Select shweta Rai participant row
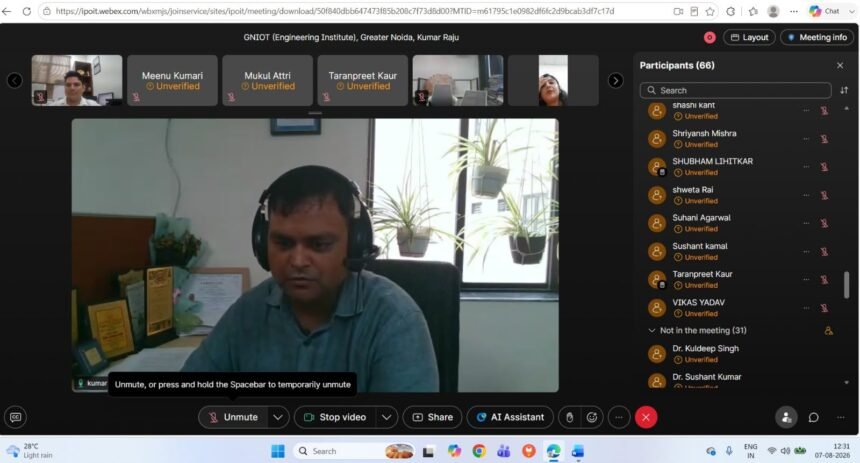Viewport: 860px width, 463px height. click(738, 195)
